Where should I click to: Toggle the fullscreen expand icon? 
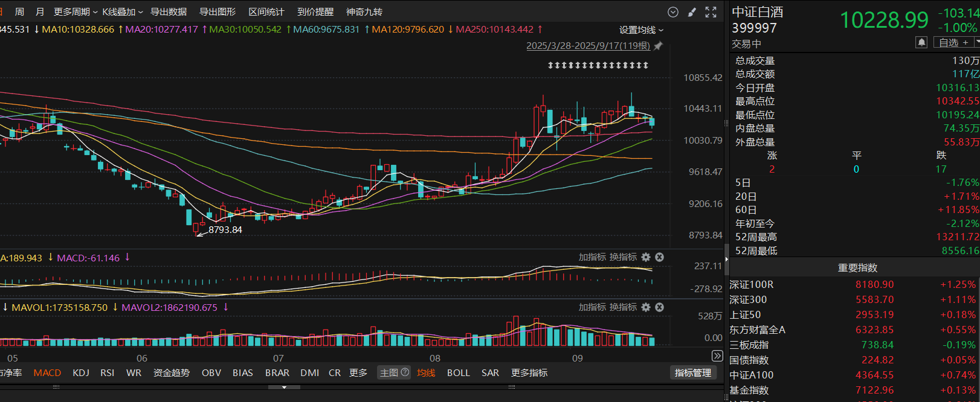point(711,12)
